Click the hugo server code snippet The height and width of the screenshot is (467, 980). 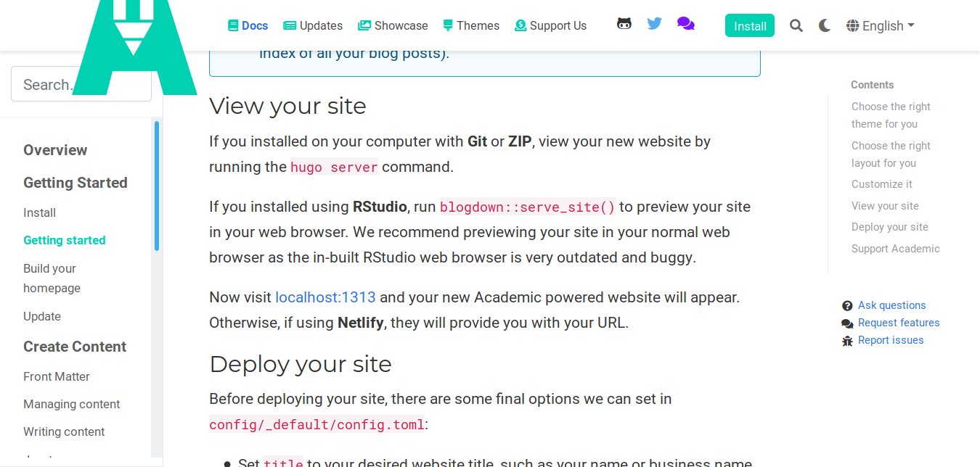click(335, 167)
